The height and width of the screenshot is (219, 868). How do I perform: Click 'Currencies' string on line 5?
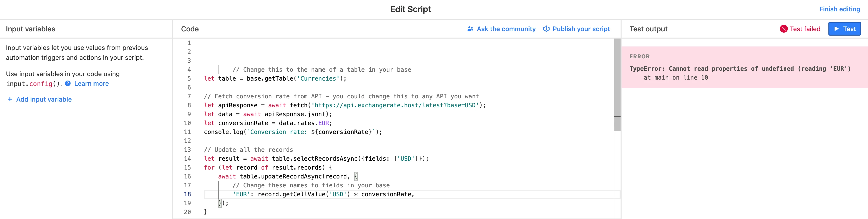[318, 79]
